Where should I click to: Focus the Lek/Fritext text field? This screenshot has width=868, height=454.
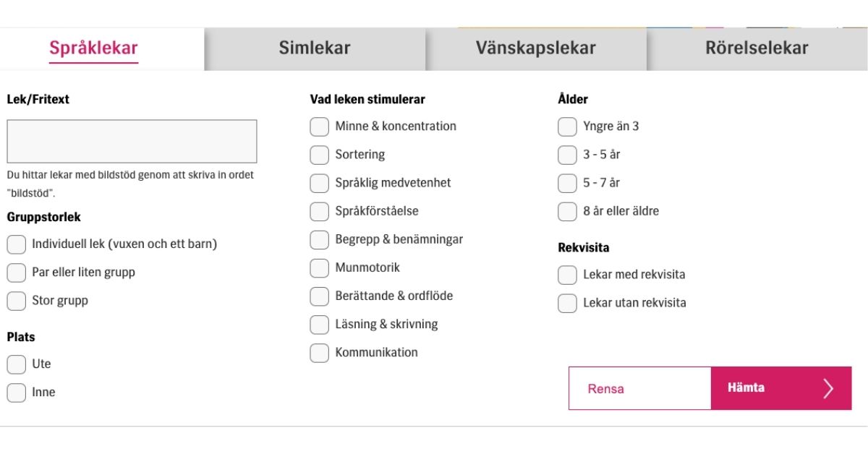pos(132,141)
